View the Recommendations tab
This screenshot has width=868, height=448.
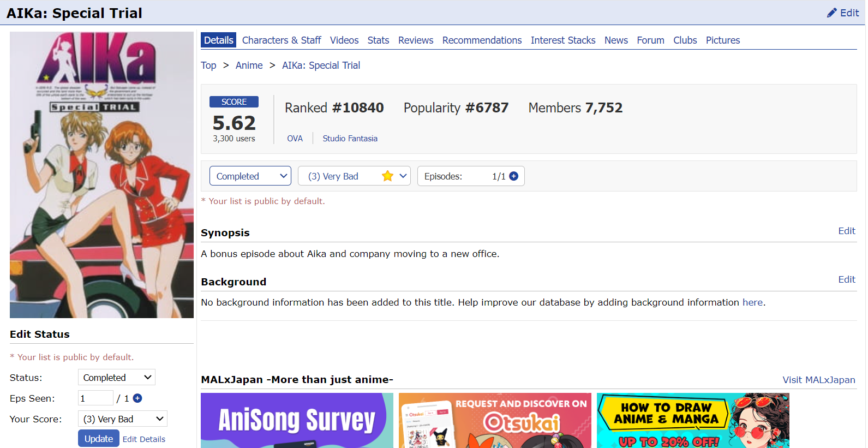482,40
